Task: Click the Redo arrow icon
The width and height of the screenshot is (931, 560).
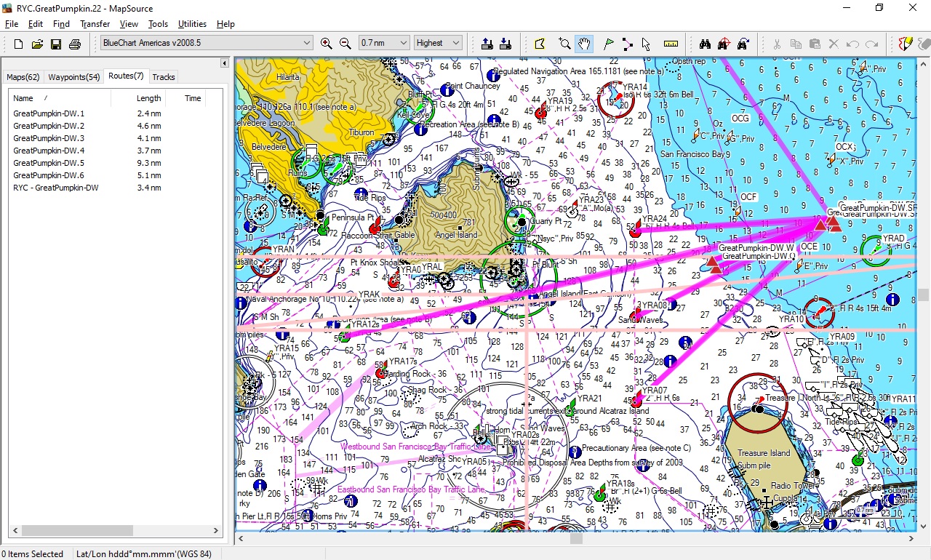Action: point(871,44)
